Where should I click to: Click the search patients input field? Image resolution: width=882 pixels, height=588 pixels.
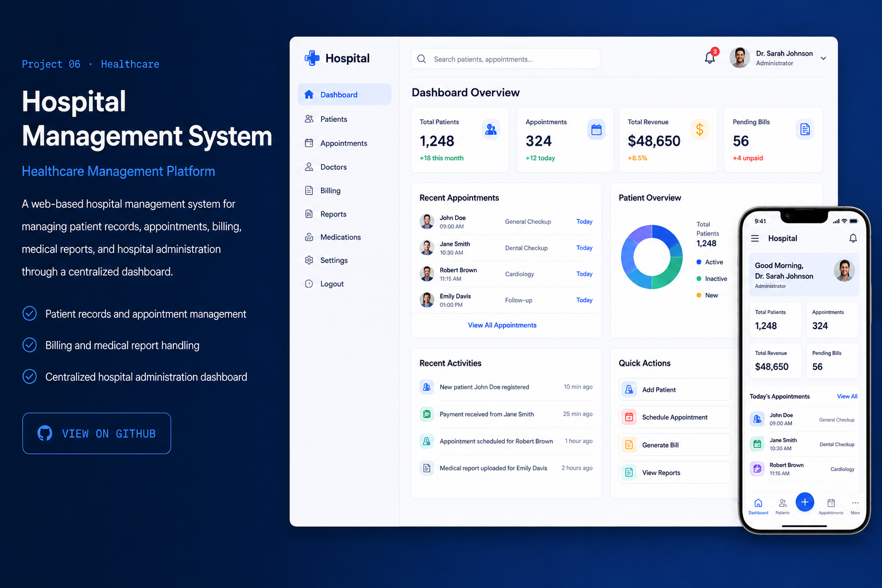505,59
